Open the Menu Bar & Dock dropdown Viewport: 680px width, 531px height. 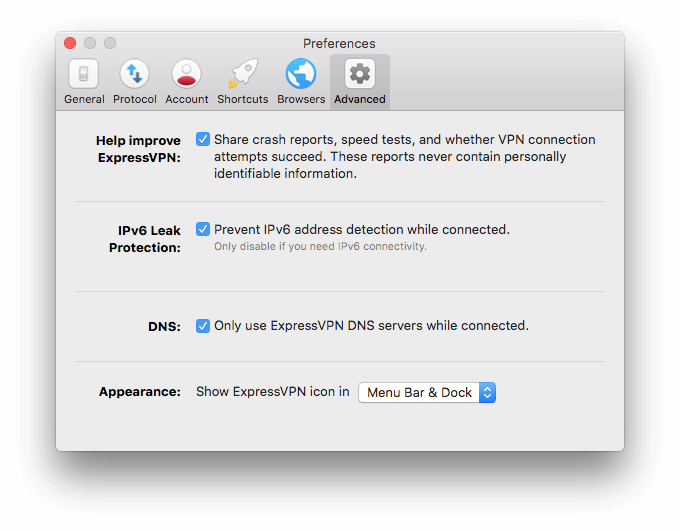(x=427, y=393)
